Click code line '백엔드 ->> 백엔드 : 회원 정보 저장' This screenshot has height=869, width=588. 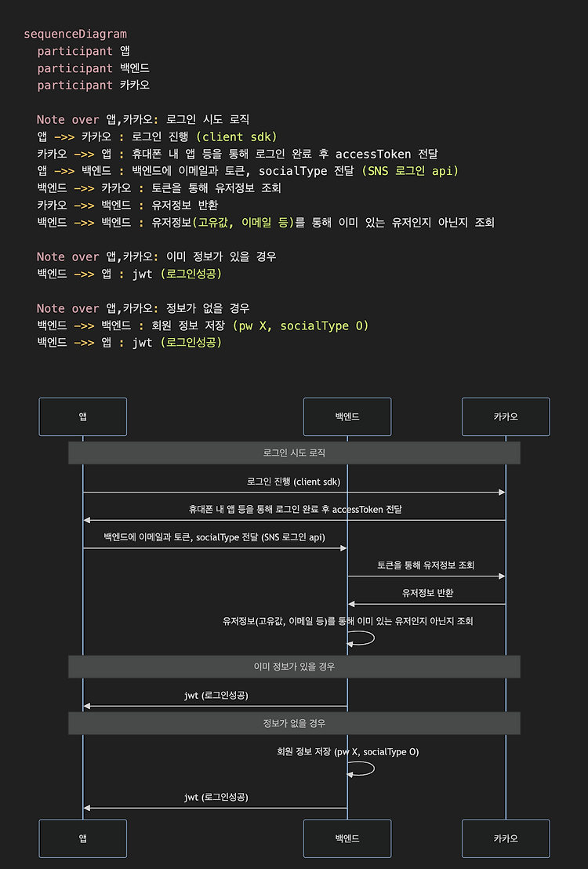pos(203,325)
